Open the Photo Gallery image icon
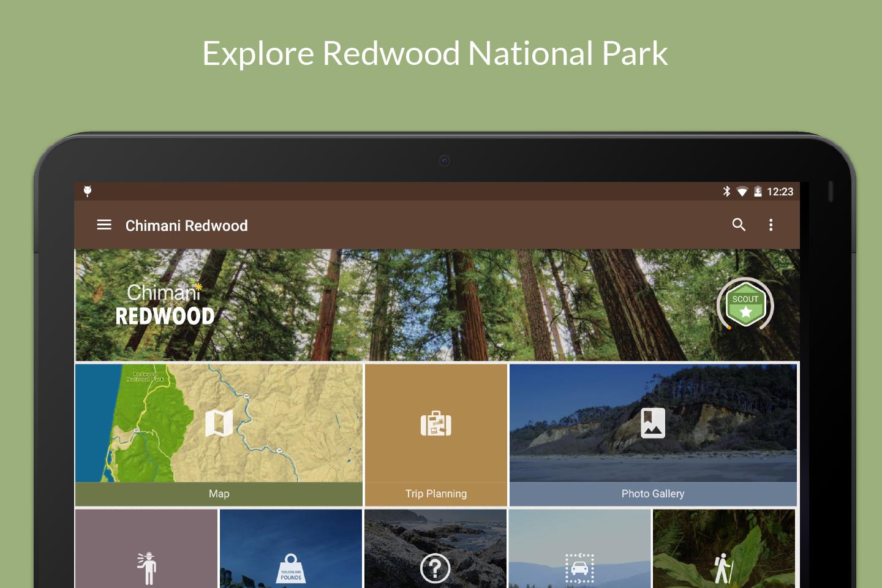The height and width of the screenshot is (588, 882). (x=653, y=423)
